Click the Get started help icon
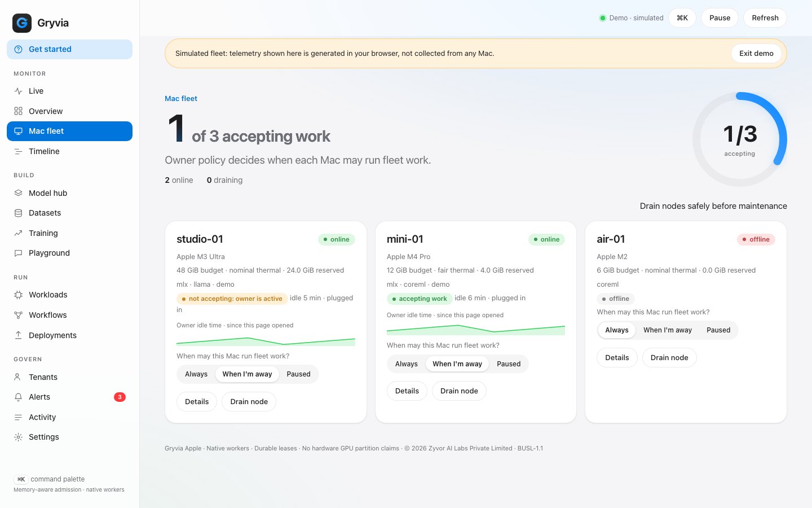 point(18,49)
